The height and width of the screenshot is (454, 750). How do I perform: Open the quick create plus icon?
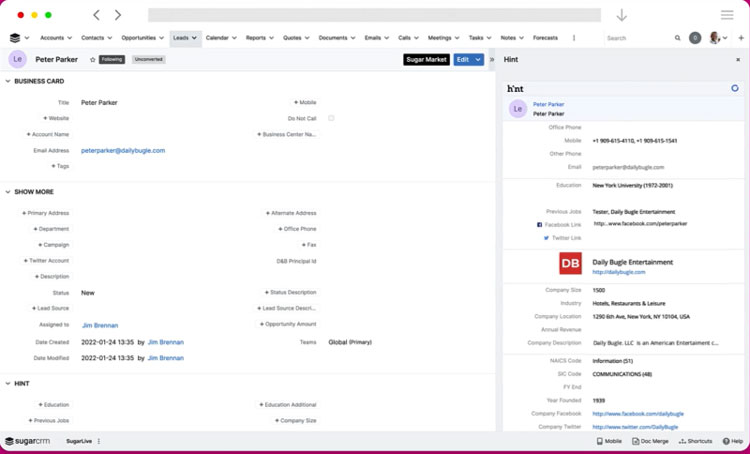[x=741, y=38]
